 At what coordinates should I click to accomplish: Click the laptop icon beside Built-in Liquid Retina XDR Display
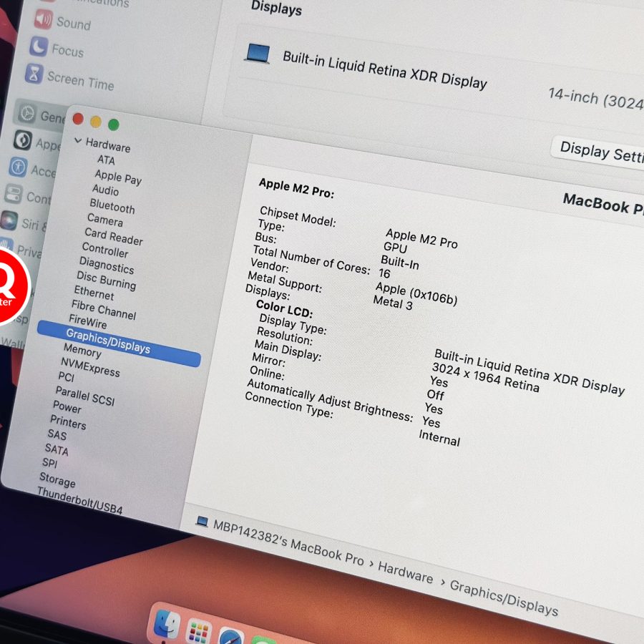coord(258,54)
